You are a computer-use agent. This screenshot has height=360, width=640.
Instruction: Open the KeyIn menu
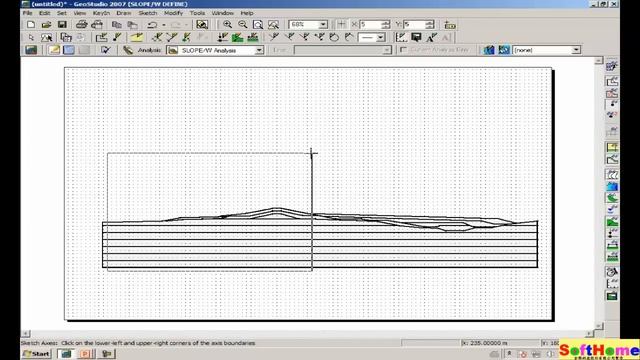(101, 13)
